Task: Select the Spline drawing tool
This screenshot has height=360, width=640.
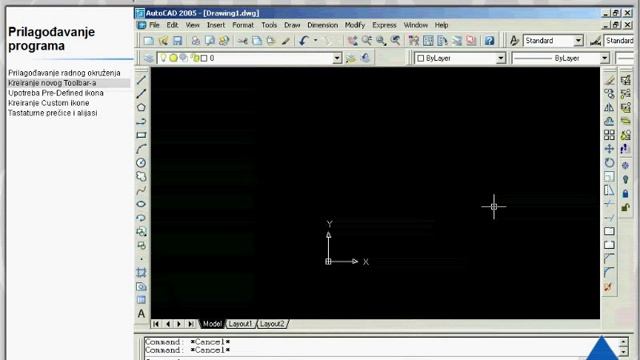Action: tap(141, 190)
